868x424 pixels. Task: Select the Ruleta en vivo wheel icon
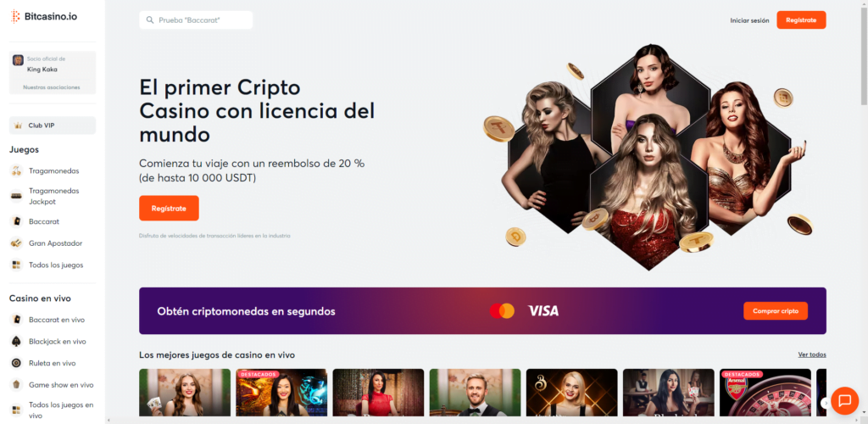pyautogui.click(x=17, y=363)
